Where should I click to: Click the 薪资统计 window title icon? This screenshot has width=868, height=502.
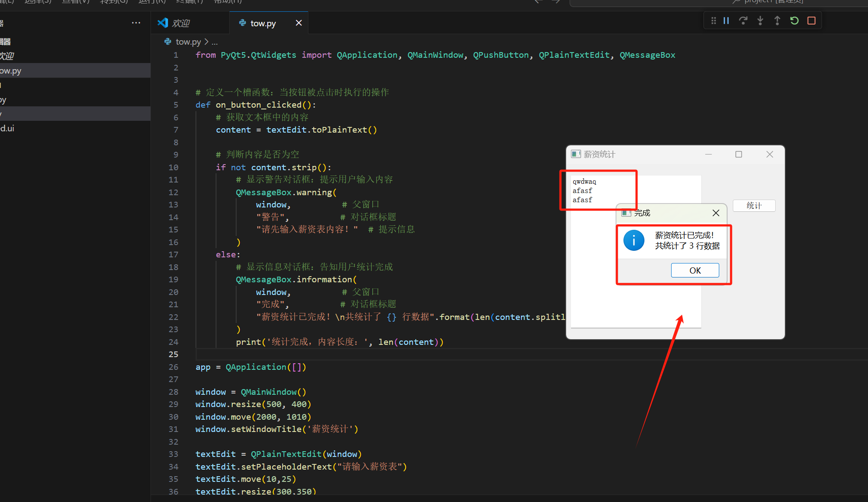click(576, 154)
